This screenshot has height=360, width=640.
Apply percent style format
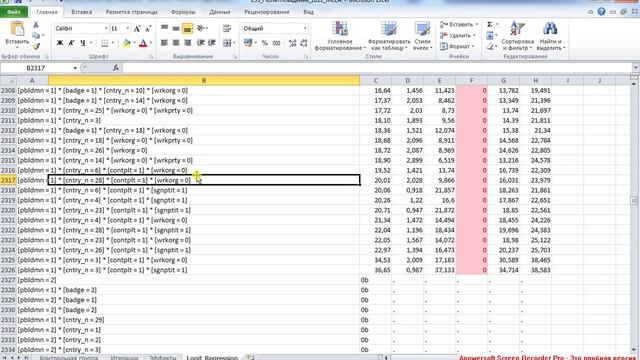[265, 42]
